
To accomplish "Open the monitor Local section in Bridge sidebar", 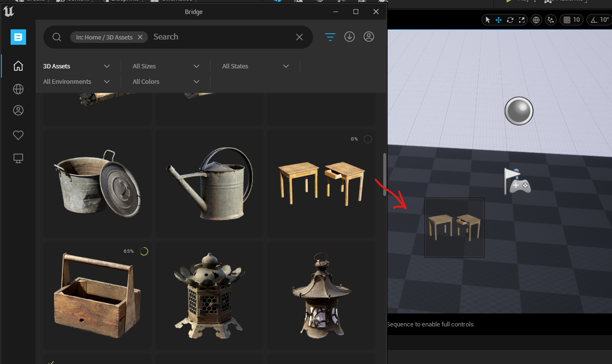I will click(18, 158).
